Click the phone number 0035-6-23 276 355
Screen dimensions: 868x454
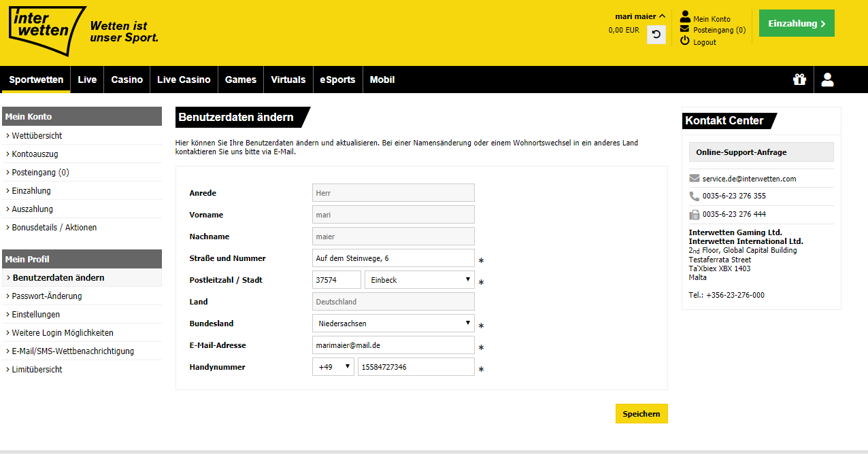coord(734,196)
